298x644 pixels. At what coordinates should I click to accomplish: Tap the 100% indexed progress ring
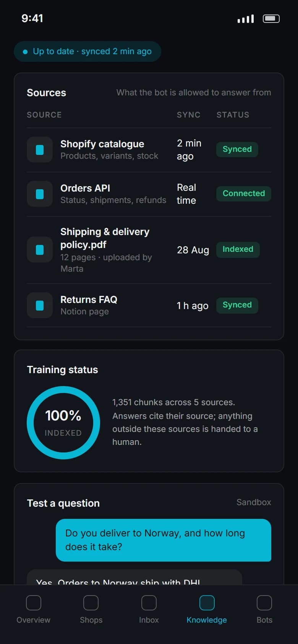(x=63, y=423)
